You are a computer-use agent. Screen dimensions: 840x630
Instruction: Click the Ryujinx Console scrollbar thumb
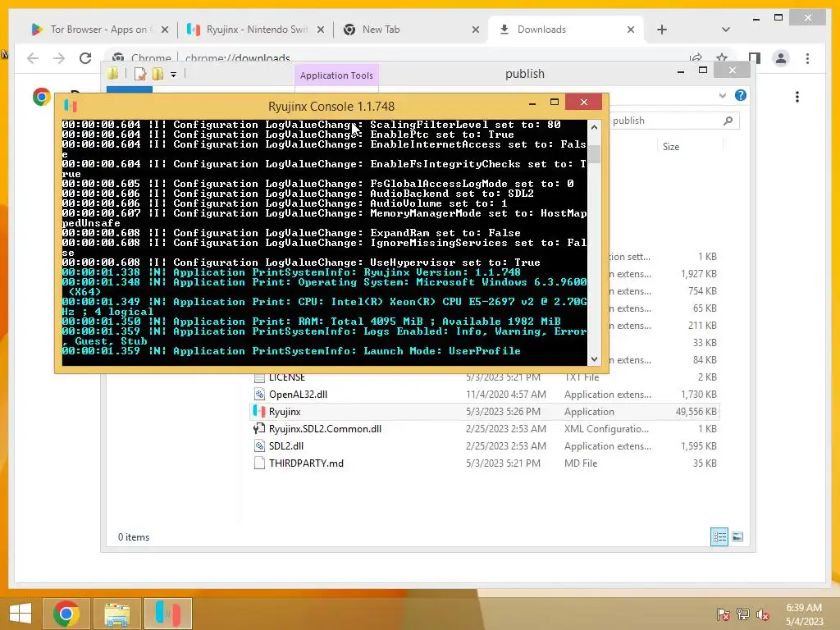click(594, 153)
